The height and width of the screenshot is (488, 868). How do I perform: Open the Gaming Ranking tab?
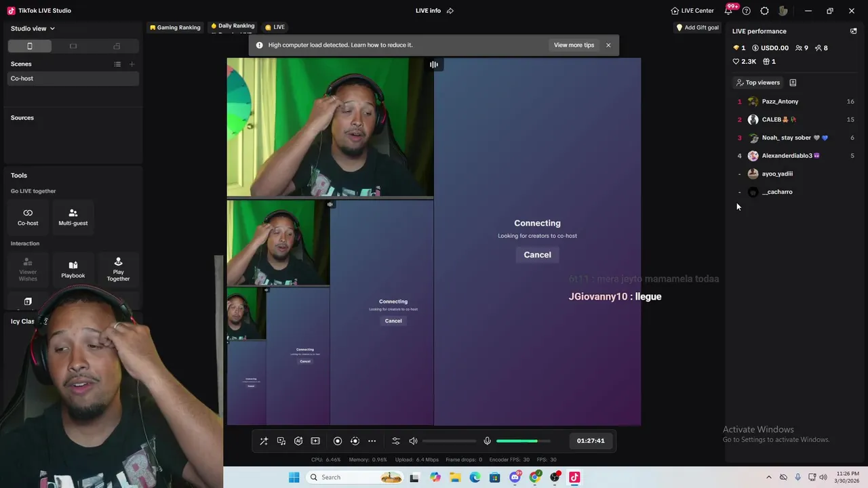pyautogui.click(x=175, y=27)
